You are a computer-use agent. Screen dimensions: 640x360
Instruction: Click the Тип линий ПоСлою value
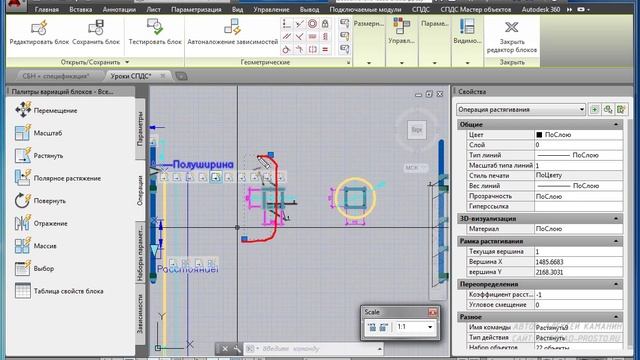click(x=578, y=155)
